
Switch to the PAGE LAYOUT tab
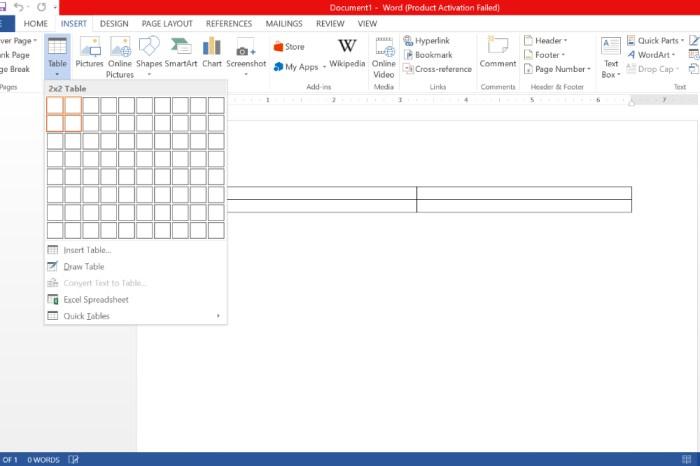click(x=167, y=24)
